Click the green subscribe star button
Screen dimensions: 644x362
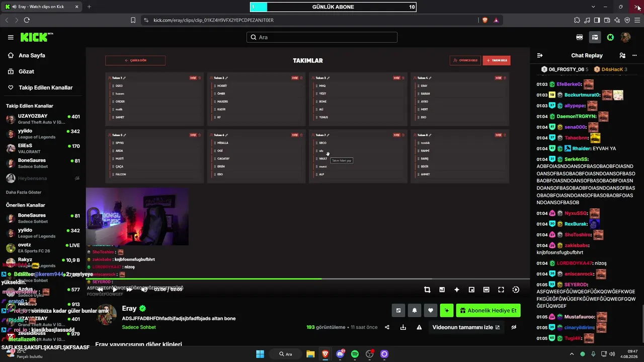pos(447,311)
